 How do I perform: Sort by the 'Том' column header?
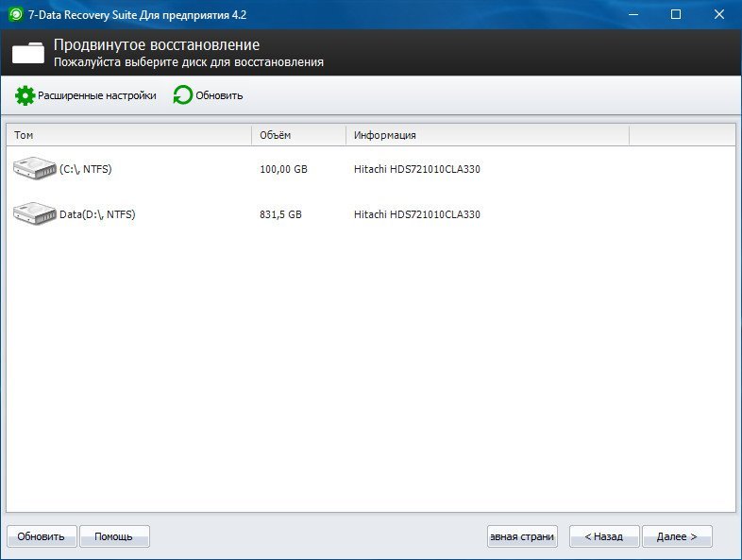(128, 135)
